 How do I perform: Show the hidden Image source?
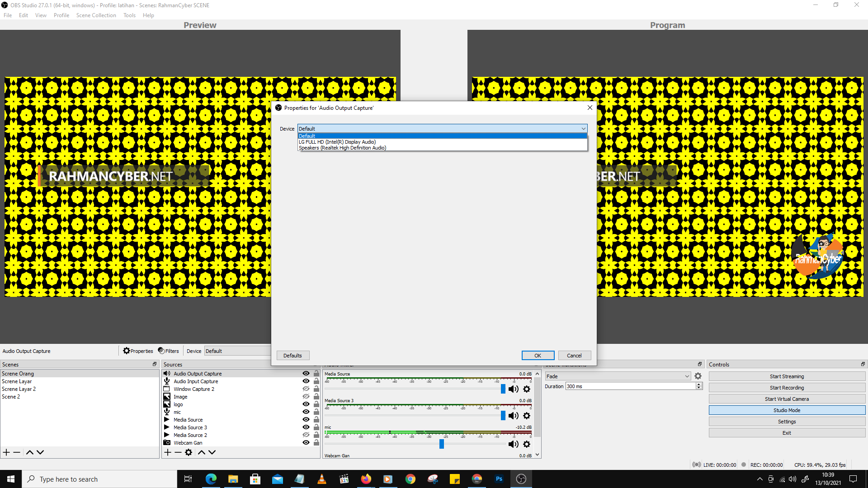point(306,396)
